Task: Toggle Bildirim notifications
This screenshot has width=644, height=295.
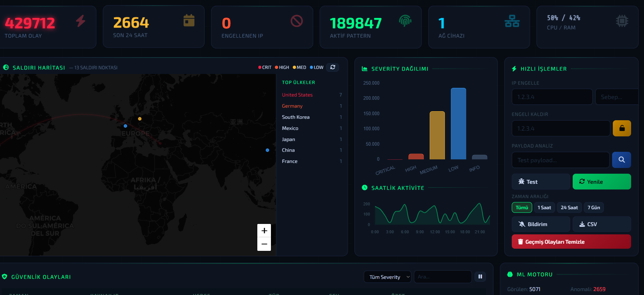Action: pyautogui.click(x=541, y=224)
